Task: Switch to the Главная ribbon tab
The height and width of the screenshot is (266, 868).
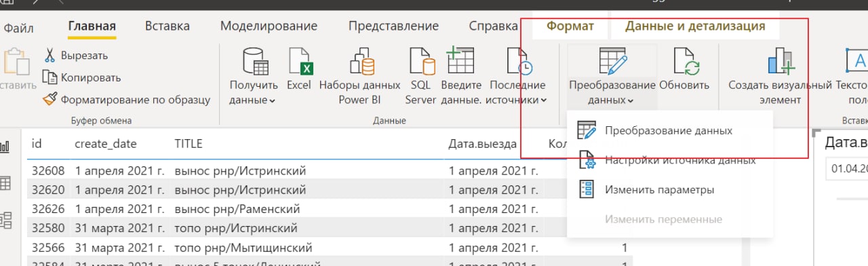Action: 92,26
